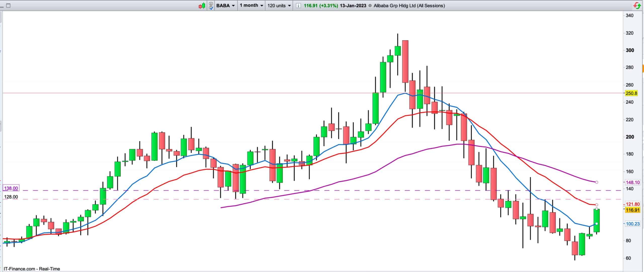Click the instrument info icon
644x272 pixels.
tap(298, 6)
